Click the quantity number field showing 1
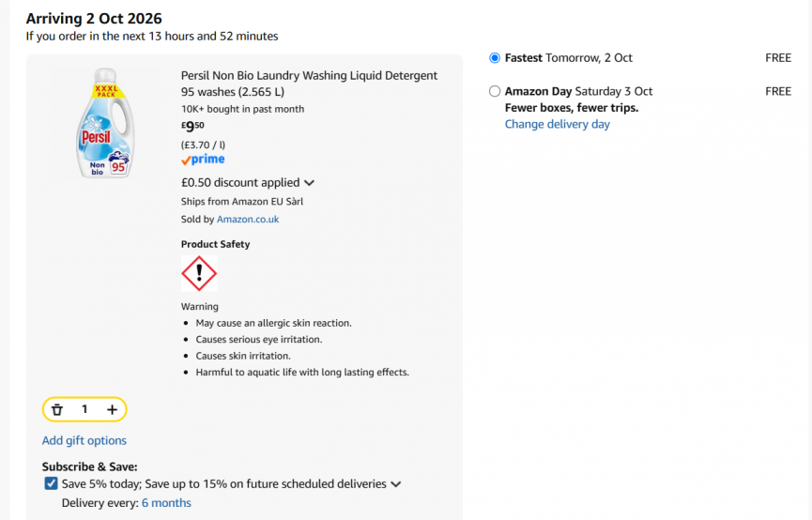The image size is (812, 520). coord(84,409)
